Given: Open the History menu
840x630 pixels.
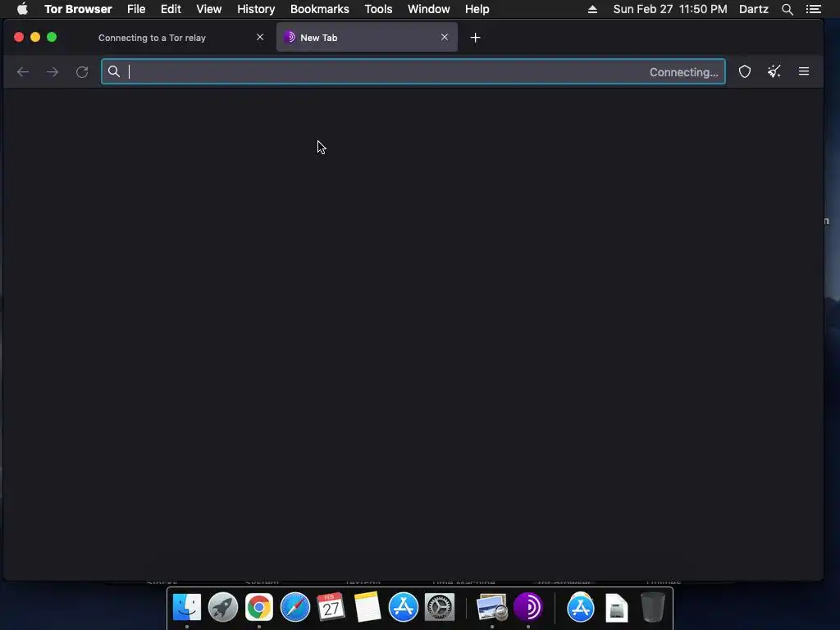Looking at the screenshot, I should click(x=256, y=9).
